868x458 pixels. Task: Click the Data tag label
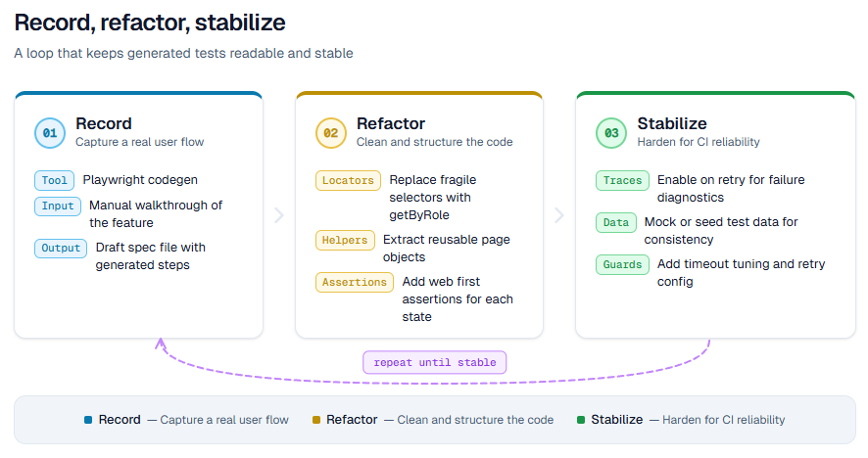[616, 222]
